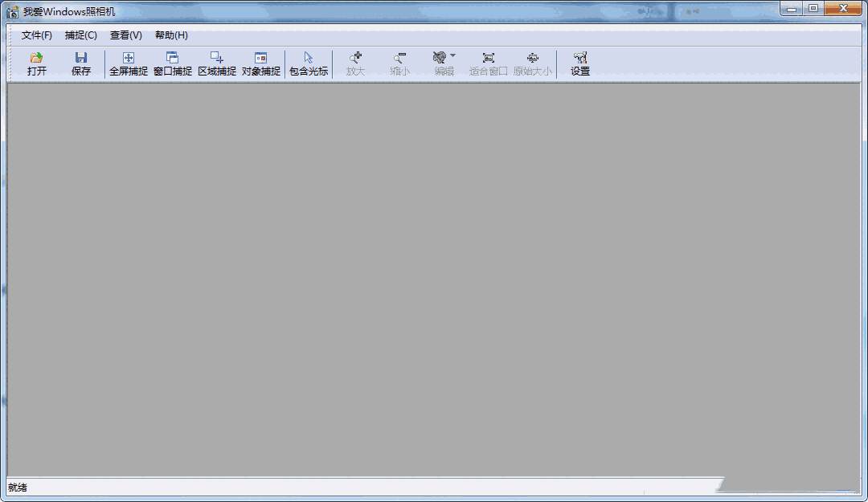Click the 原始大小 original size icon
Viewport: 868px width, 502px height.
point(533,64)
